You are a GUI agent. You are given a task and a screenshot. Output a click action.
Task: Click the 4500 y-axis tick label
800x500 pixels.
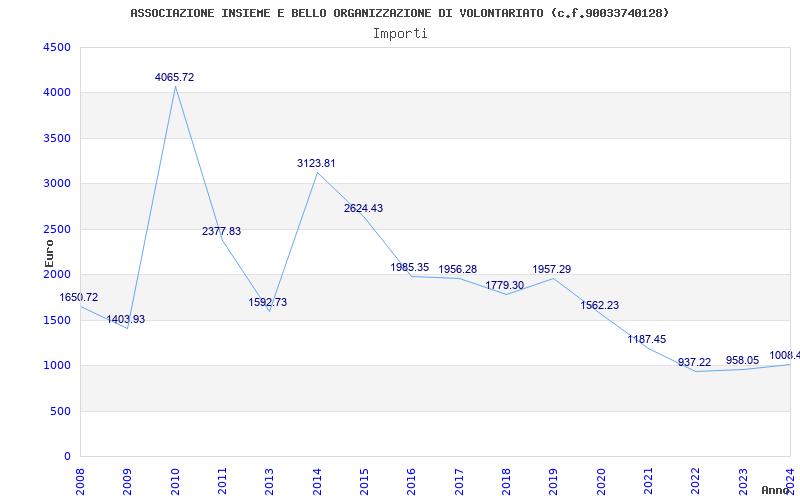pyautogui.click(x=57, y=47)
